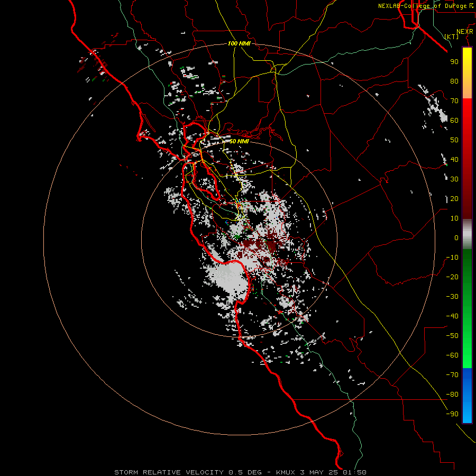Click the positive 30 scale value
Screen dimensions: 476x476
[454, 179]
